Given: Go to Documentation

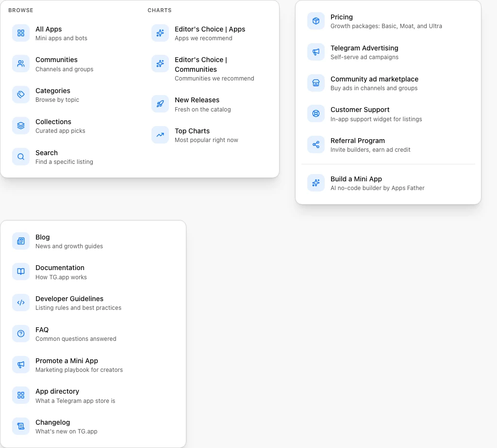Looking at the screenshot, I should (x=93, y=272).
